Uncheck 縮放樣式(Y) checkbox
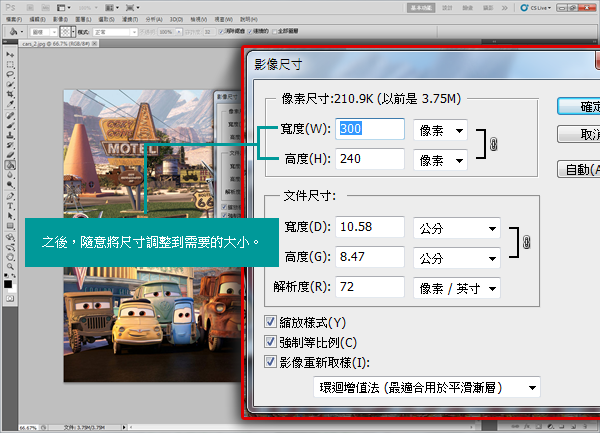 [x=270, y=322]
